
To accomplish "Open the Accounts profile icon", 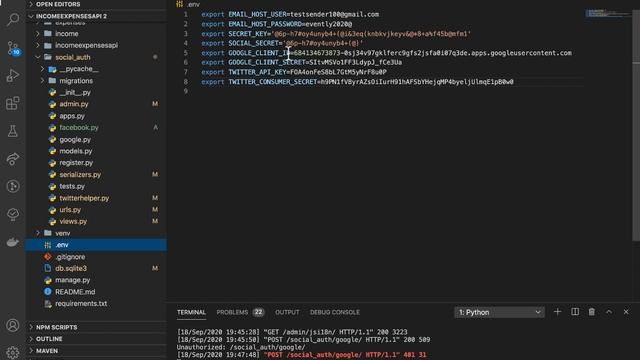I will 13,325.
